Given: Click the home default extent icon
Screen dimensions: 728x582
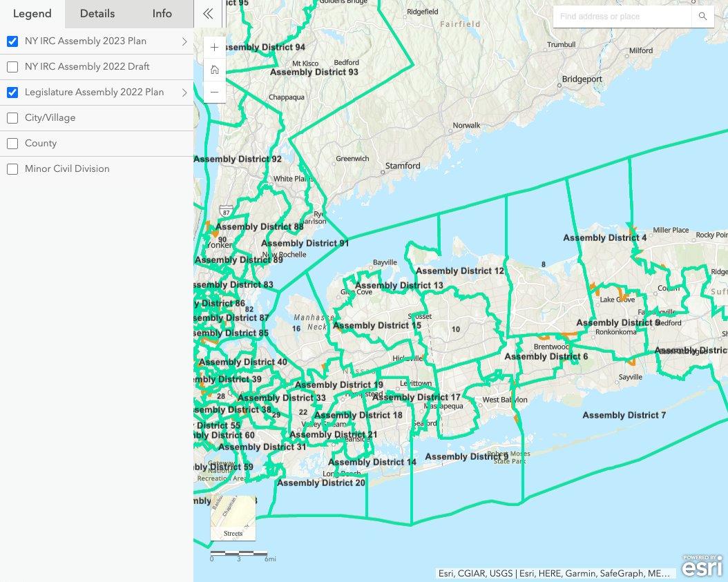Looking at the screenshot, I should tap(214, 69).
